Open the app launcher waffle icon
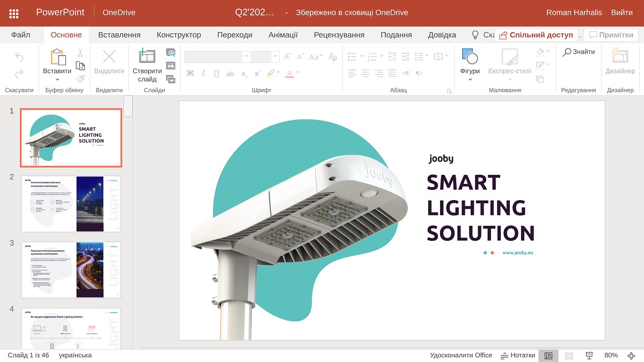Viewport: 644px width, 362px height. coord(14,13)
